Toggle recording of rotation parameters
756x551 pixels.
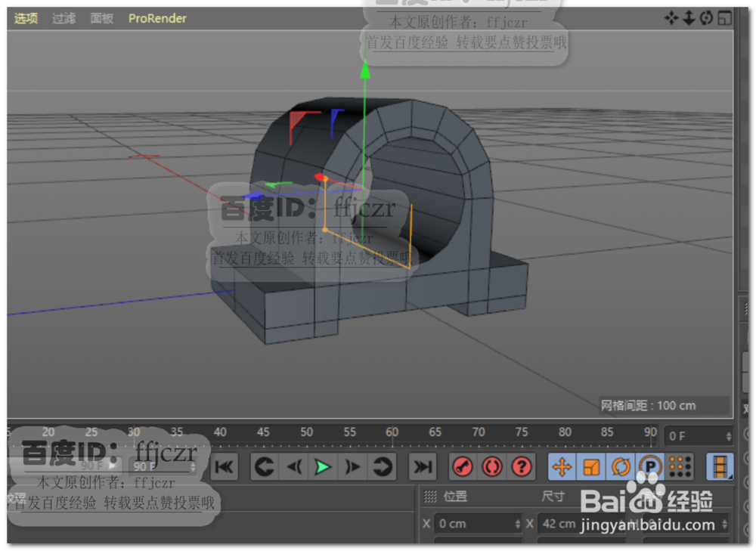(621, 466)
